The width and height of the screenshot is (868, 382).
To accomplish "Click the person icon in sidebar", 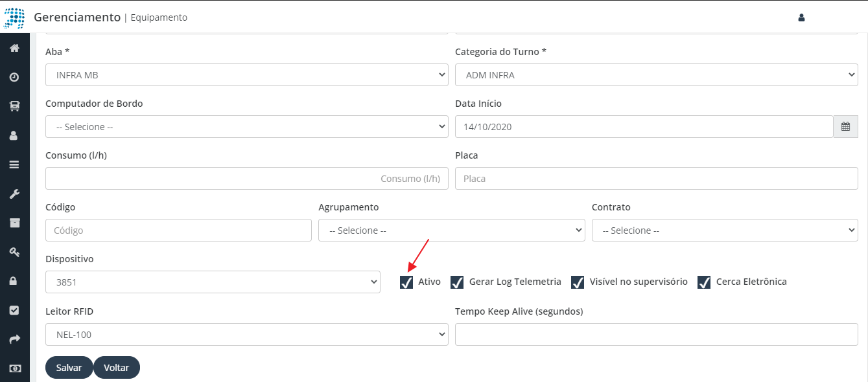I will pyautogui.click(x=14, y=135).
